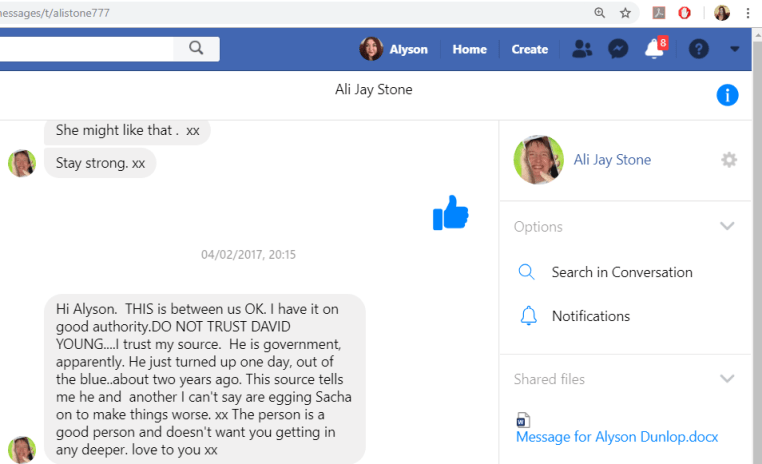Click the Facebook search magnifier button
This screenshot has height=464, width=762.
(196, 48)
